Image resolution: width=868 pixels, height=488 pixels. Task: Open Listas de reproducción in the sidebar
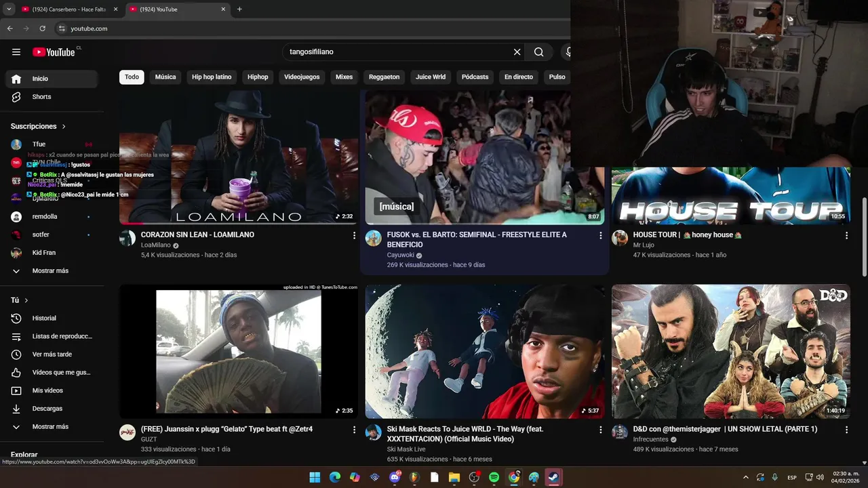[52, 336]
